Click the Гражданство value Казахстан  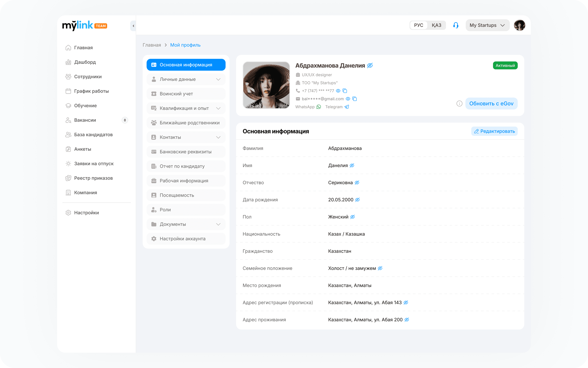click(x=339, y=251)
